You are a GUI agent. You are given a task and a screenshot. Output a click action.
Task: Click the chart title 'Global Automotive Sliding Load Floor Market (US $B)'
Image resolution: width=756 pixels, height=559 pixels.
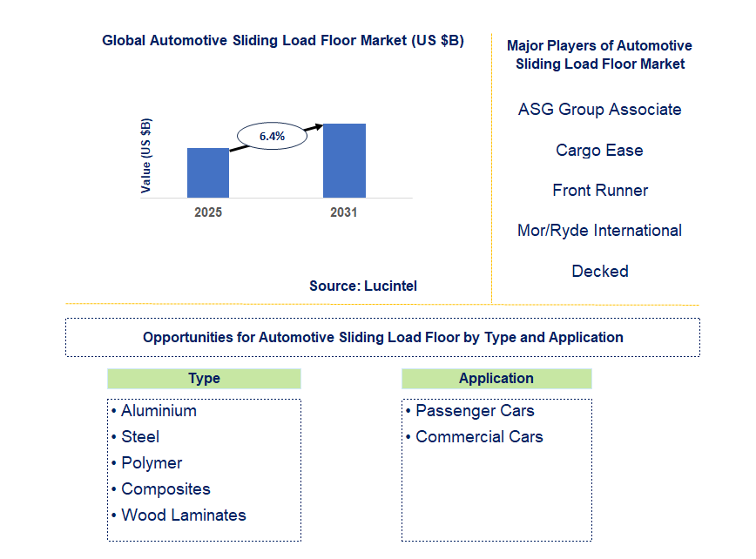[x=283, y=40]
